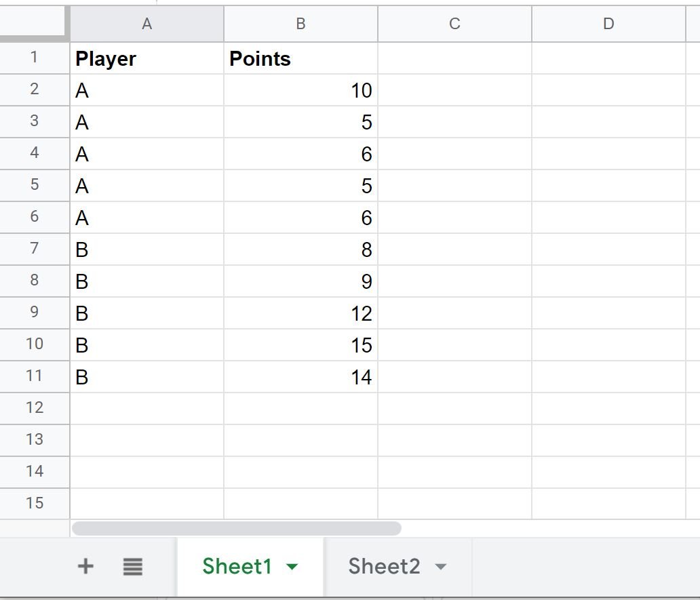Select cell containing 15 points
This screenshot has height=600, width=700.
point(301,345)
